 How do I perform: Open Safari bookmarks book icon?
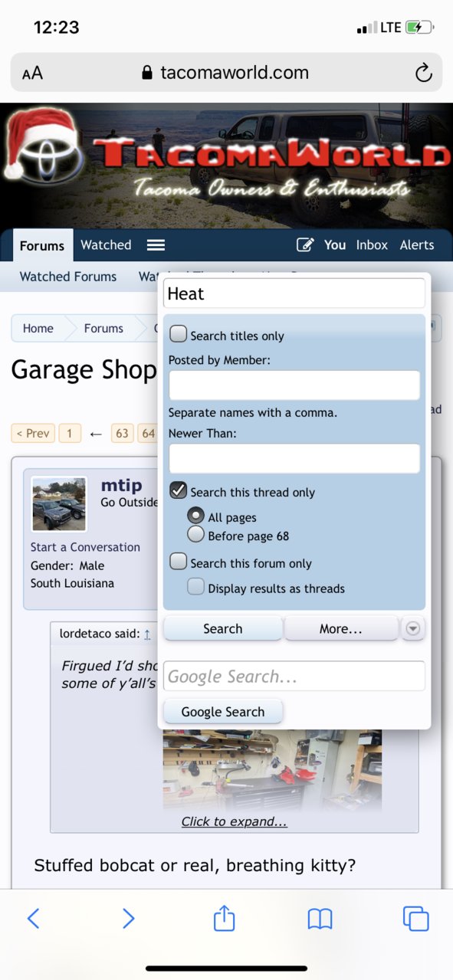point(320,919)
